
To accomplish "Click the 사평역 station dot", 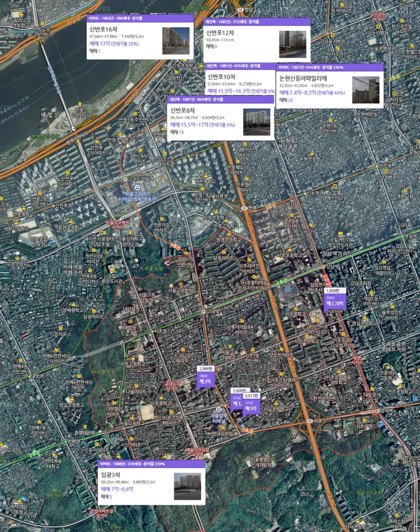I will [213, 196].
